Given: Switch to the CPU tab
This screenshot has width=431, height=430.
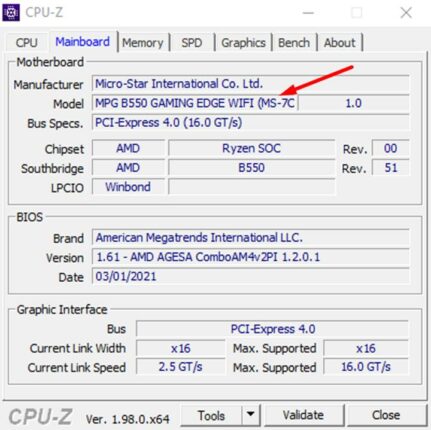Looking at the screenshot, I should click(27, 43).
